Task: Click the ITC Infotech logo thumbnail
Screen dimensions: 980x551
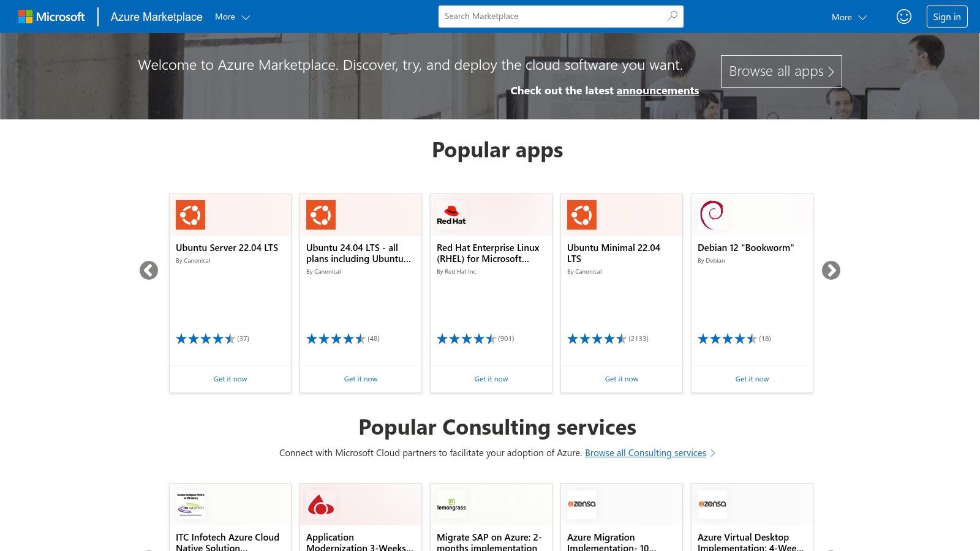Action: (x=190, y=504)
